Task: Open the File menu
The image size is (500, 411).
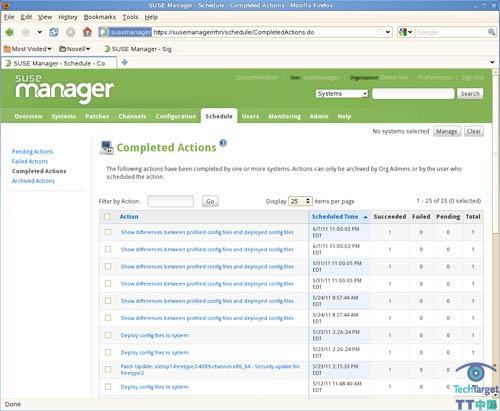Action: pyautogui.click(x=9, y=17)
